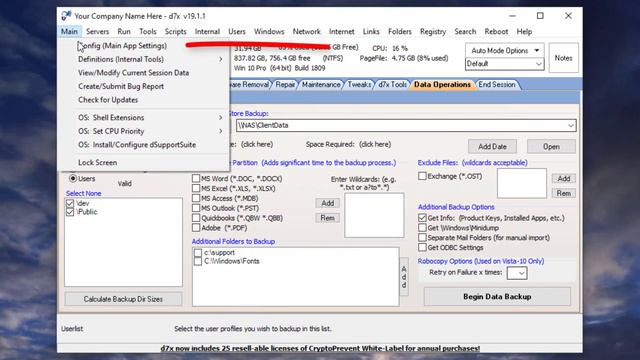Click Space Required (click here) link
The width and height of the screenshot is (640, 360).
pos(375,144)
